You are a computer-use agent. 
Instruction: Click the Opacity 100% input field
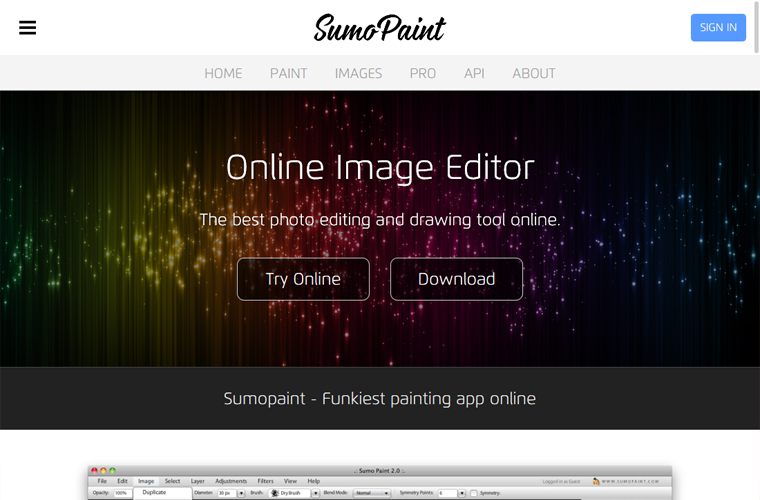(x=123, y=493)
